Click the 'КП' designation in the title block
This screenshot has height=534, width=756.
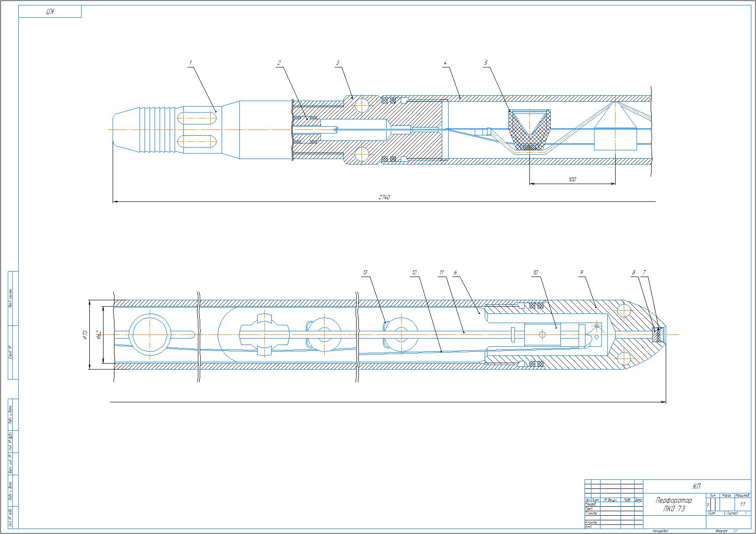[x=696, y=486]
